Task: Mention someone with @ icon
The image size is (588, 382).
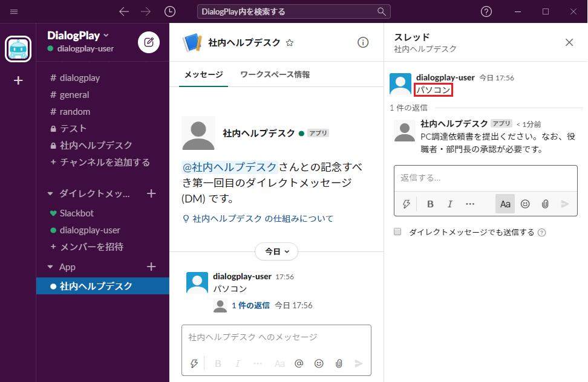Action: (299, 363)
